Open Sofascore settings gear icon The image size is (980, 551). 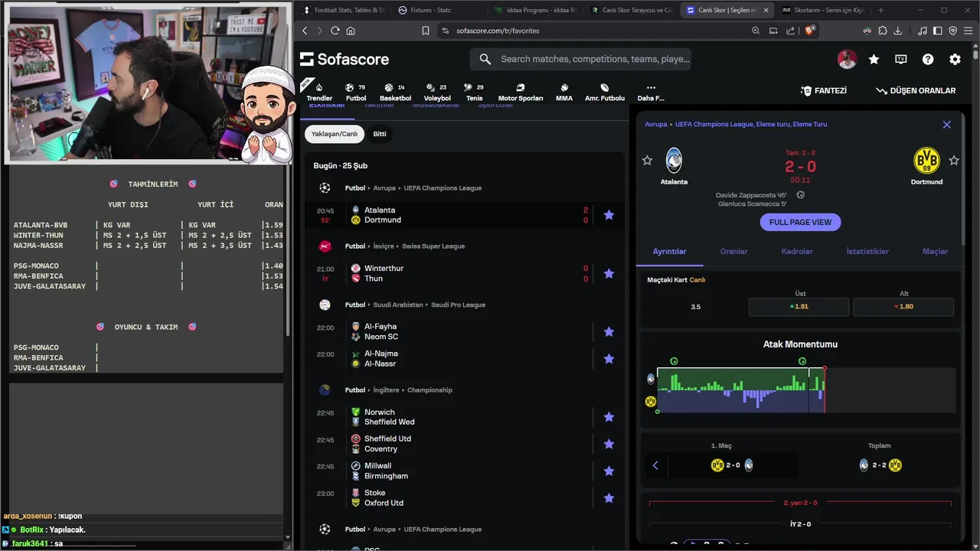coord(955,59)
